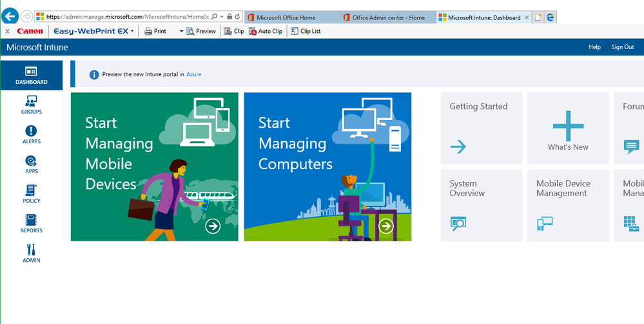
Task: Click the Canon toolbar Print button
Action: coord(155,31)
